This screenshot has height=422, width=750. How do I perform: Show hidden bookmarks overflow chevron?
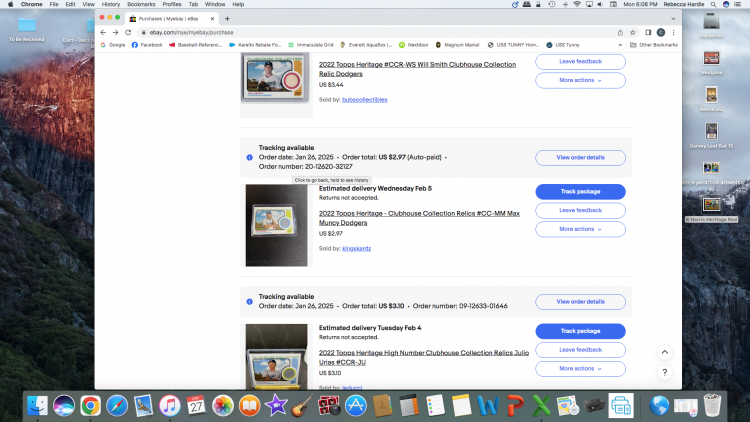(620, 45)
